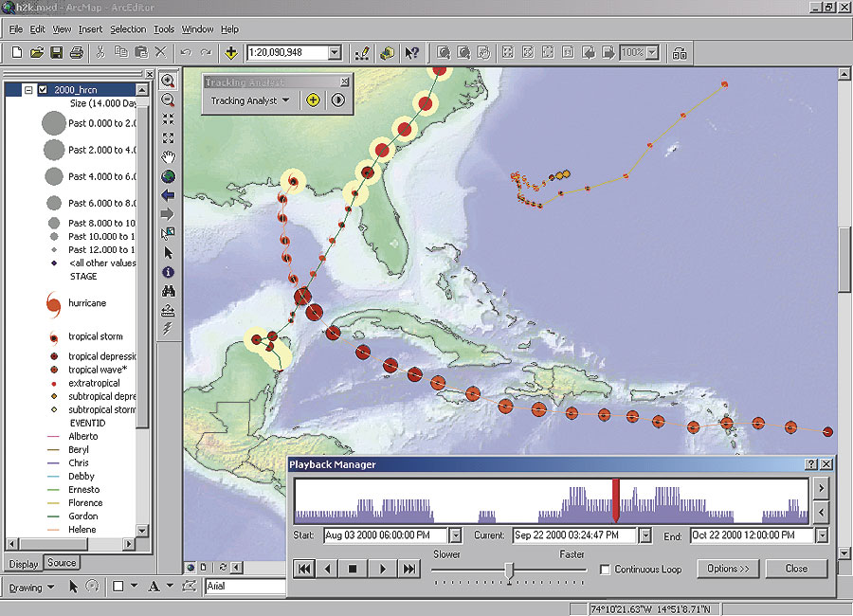Close the Tracking Analyst floating toolbar
The height and width of the screenshot is (616, 853).
point(345,82)
